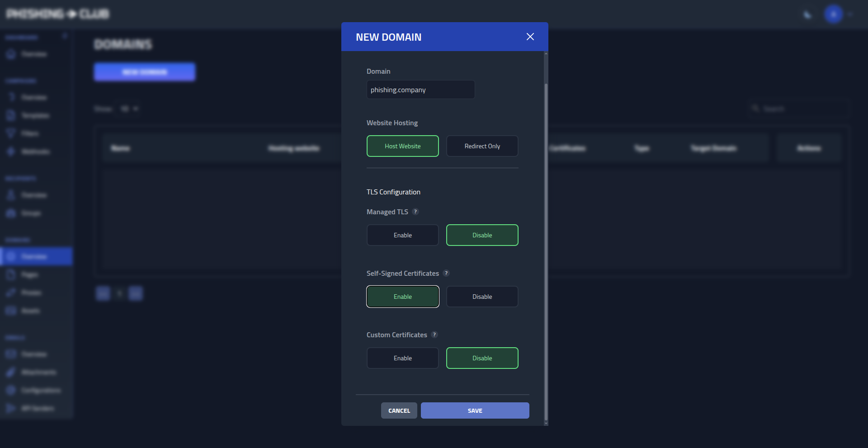Viewport: 868px width, 448px height.
Task: Enable Custom Certificates
Action: coord(402,358)
